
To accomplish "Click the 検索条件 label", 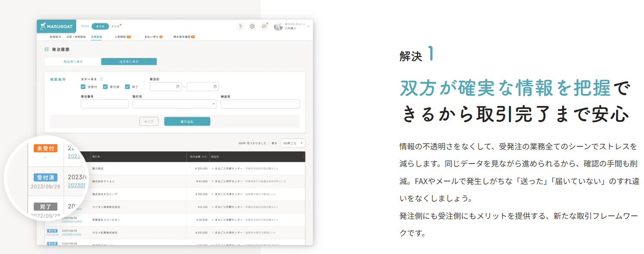I will [x=57, y=79].
